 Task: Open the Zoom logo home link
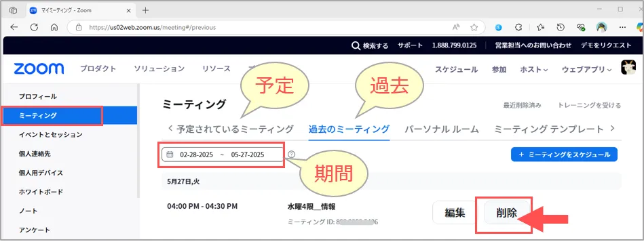coord(39,69)
